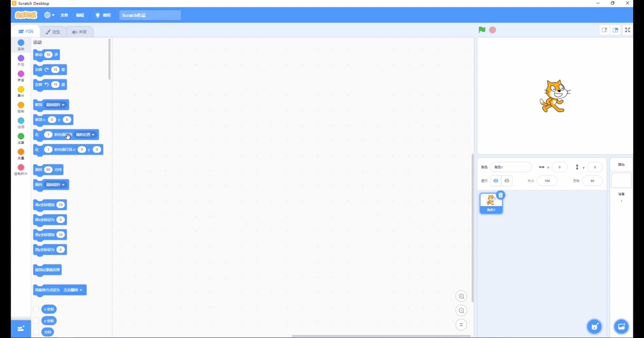Hide the sprite using crossed-eye toggle

[507, 181]
